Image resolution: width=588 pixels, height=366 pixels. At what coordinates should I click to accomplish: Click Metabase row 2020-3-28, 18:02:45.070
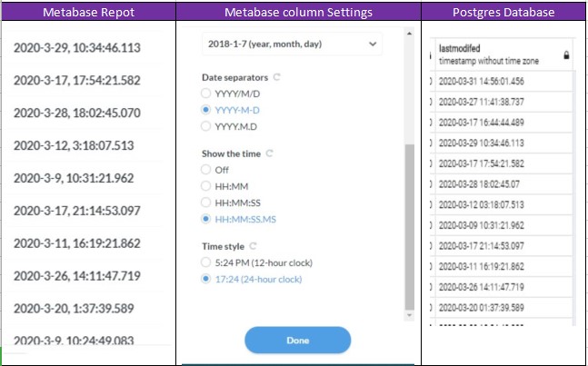point(77,114)
